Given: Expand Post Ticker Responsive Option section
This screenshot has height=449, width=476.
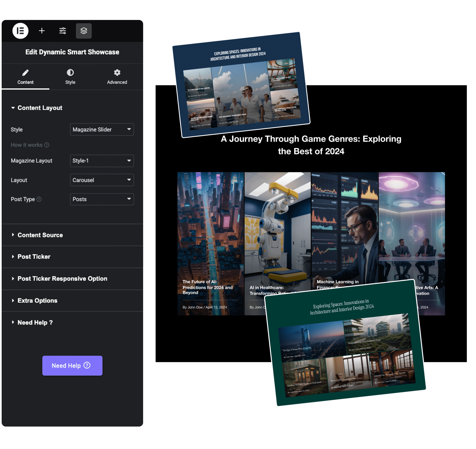Looking at the screenshot, I should coord(62,278).
